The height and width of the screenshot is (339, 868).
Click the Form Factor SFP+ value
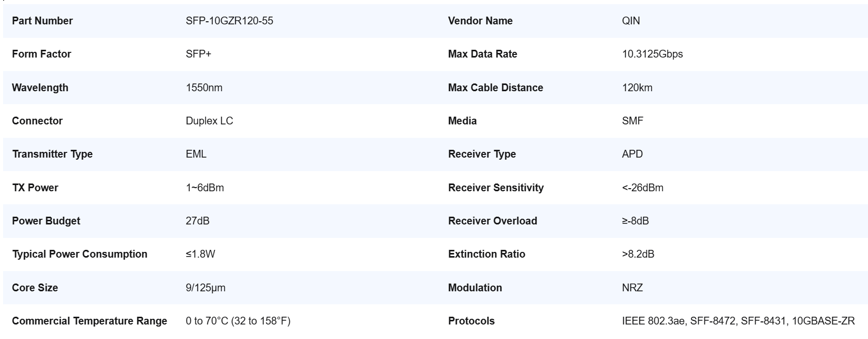coord(198,54)
